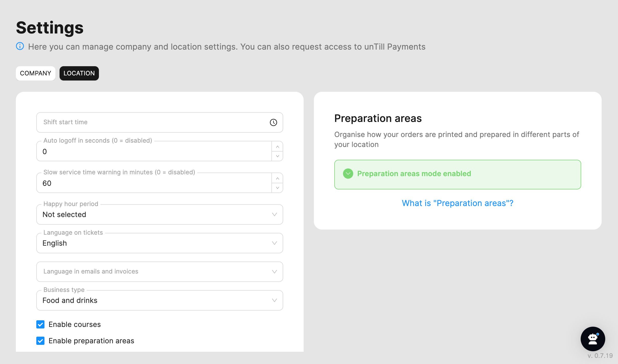Select the LOCATION tab
618x364 pixels.
[79, 73]
